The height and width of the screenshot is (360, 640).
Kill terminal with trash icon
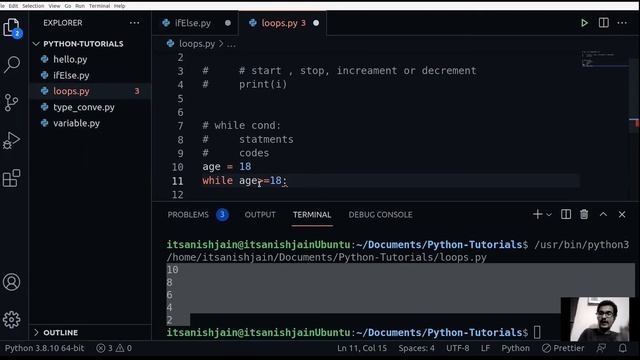point(584,214)
